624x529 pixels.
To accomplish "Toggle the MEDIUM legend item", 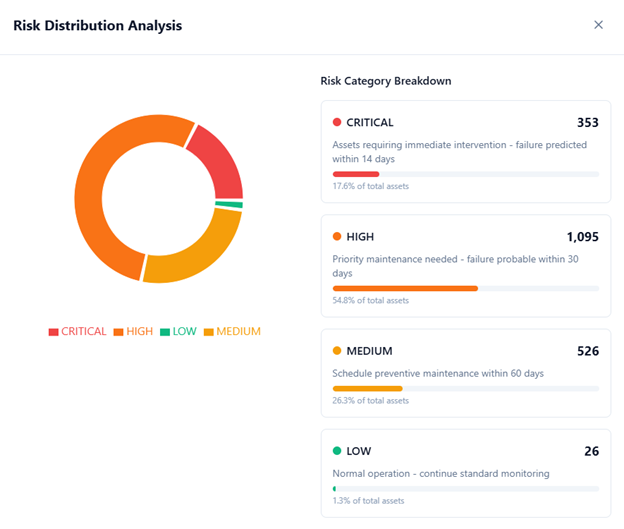I will point(231,331).
